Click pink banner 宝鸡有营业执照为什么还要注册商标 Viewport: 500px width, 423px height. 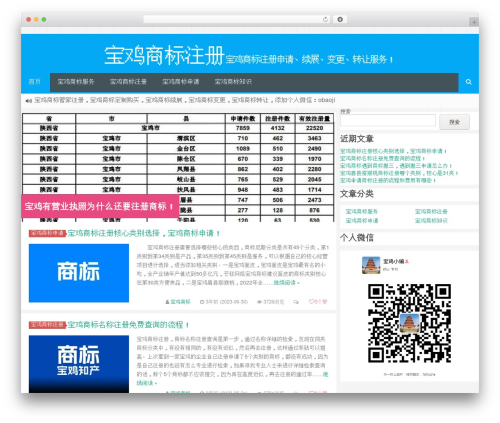pyautogui.click(x=100, y=206)
